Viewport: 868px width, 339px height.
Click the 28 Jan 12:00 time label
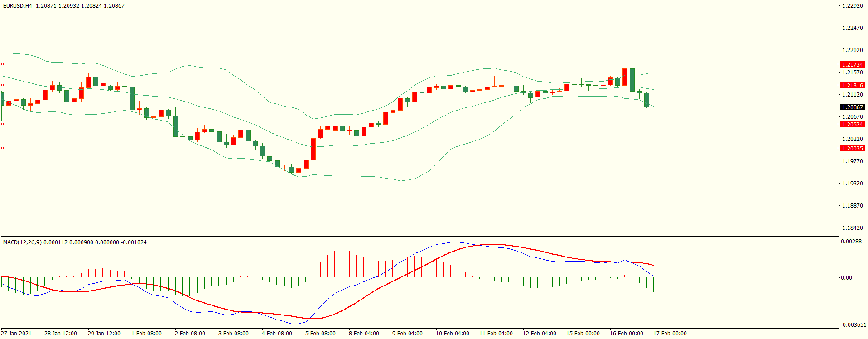61,334
